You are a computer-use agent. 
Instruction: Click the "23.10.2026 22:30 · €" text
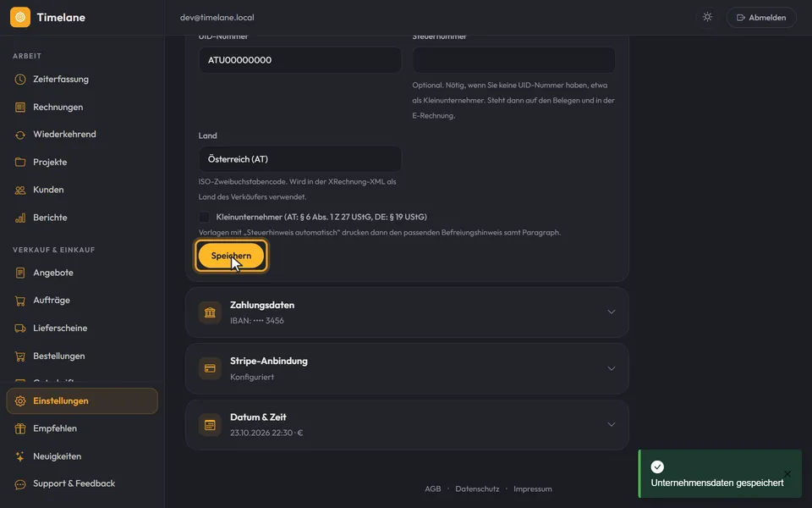tap(266, 433)
